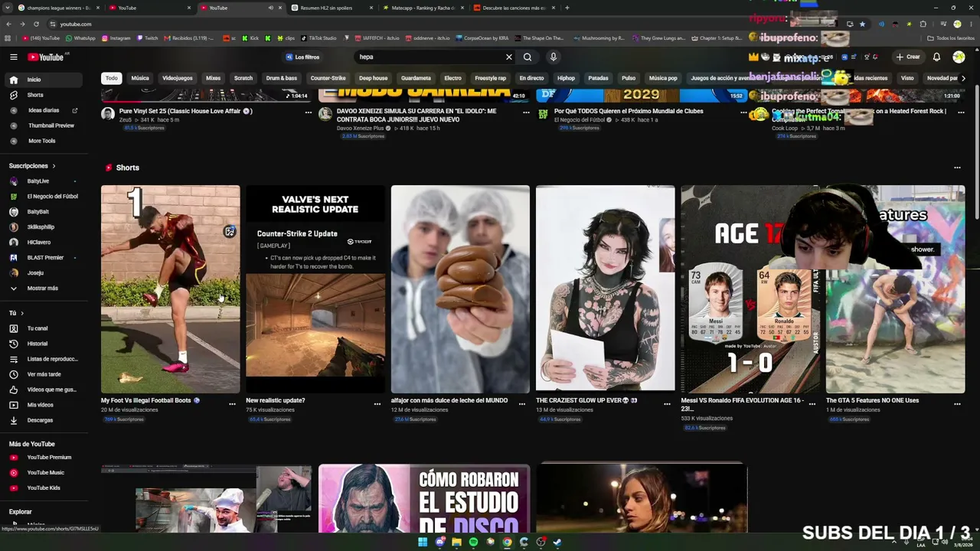Switch to the champions league winners browser tab
This screenshot has height=551, width=980.
click(x=57, y=8)
